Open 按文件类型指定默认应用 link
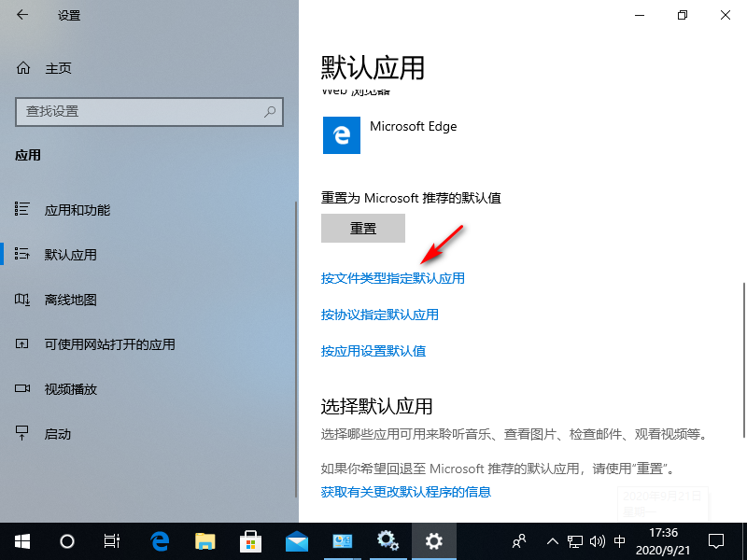 [392, 278]
